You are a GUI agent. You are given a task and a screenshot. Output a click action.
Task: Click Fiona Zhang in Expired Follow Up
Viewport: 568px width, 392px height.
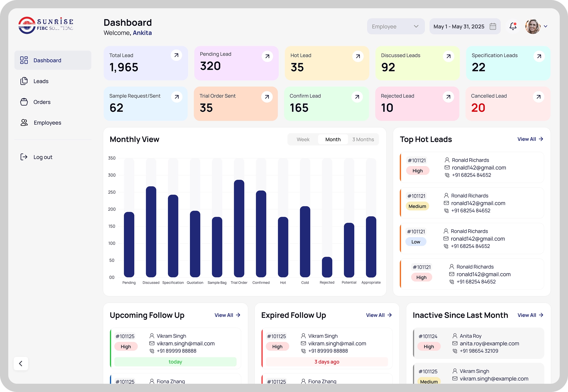pyautogui.click(x=322, y=381)
